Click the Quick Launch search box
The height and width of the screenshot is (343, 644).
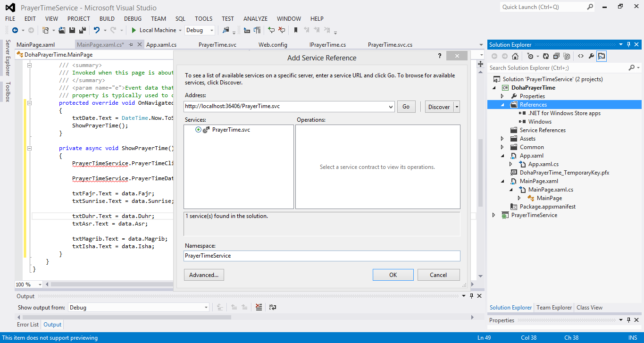(547, 7)
